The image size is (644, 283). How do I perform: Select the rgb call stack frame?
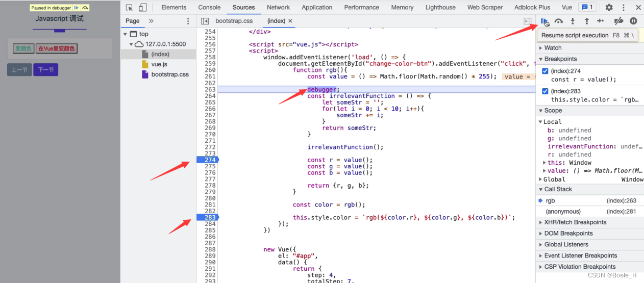(x=589, y=201)
